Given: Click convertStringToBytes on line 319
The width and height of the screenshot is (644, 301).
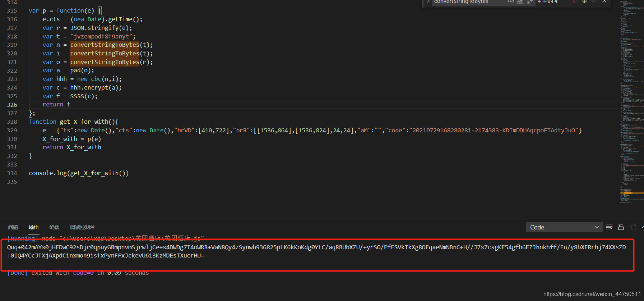Looking at the screenshot, I should 105,45.
